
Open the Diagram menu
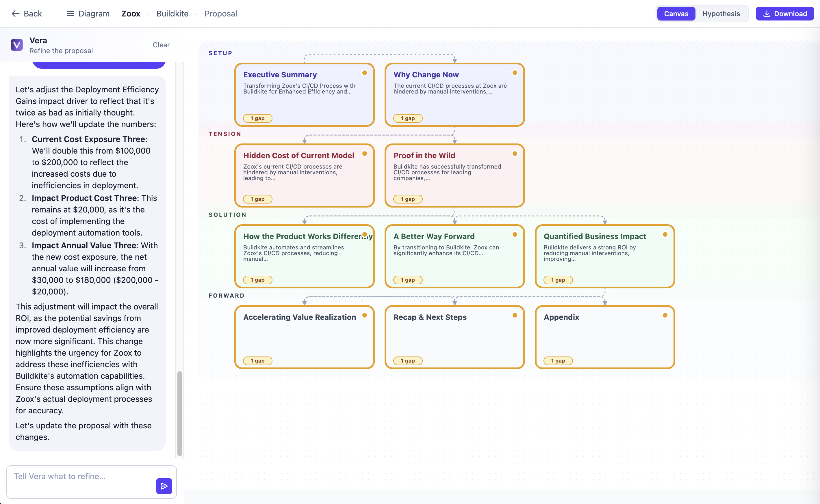(88, 14)
